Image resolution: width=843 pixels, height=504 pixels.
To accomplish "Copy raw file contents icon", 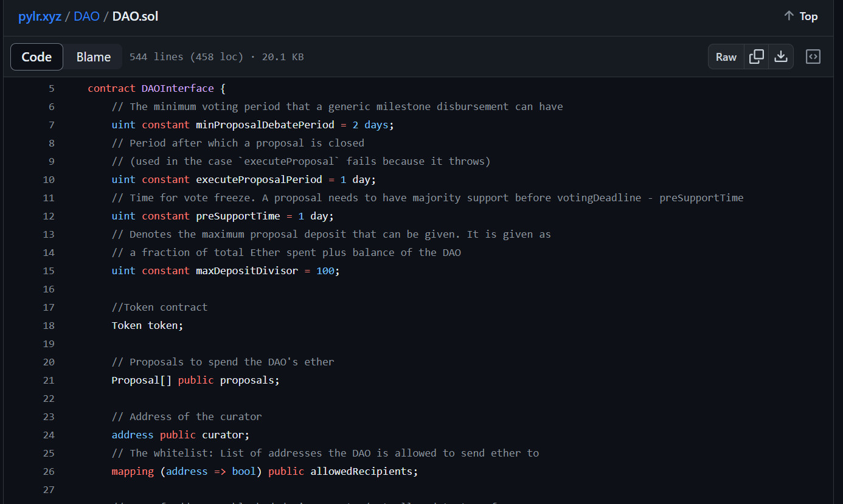I will point(757,57).
